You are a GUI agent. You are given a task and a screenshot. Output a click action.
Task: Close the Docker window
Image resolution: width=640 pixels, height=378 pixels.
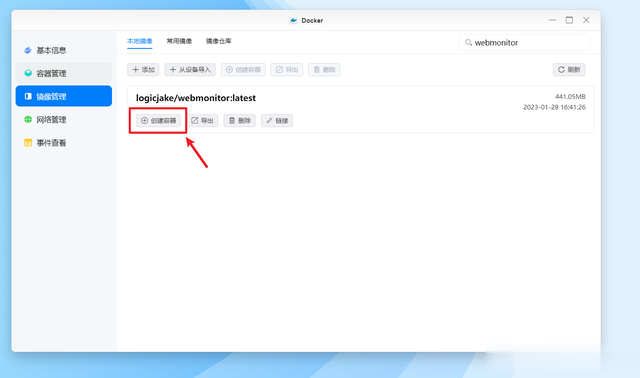tap(586, 20)
